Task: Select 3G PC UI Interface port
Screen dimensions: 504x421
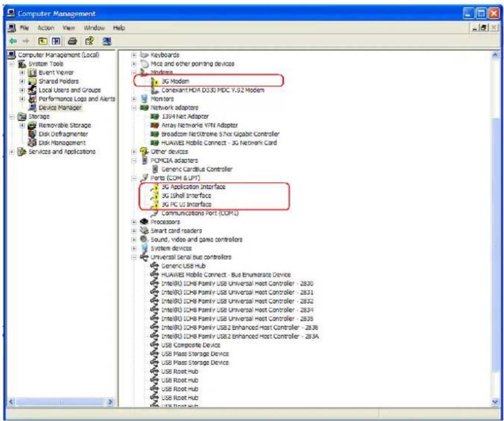Action: point(186,204)
